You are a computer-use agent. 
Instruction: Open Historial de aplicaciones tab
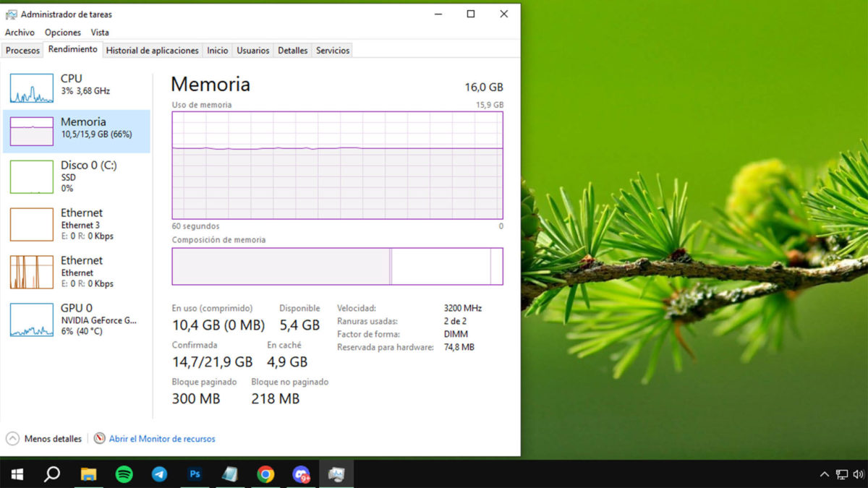pos(152,51)
